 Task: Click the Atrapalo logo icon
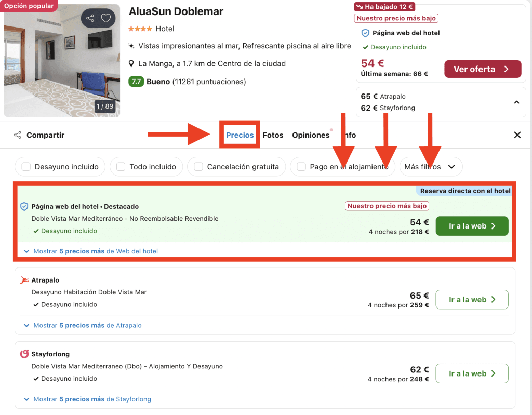24,280
